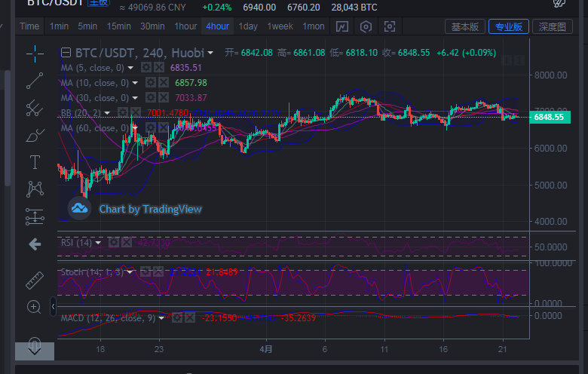Switch to the 30min interval

pyautogui.click(x=152, y=26)
